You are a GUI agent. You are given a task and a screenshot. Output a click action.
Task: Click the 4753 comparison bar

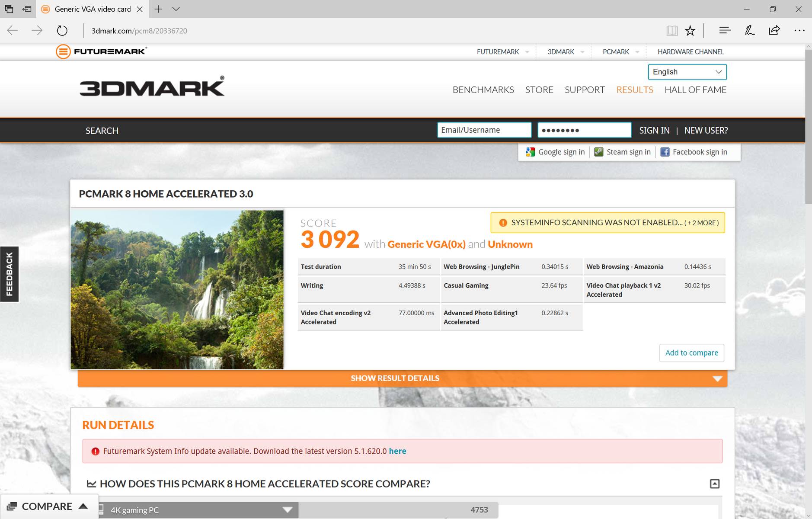click(x=398, y=510)
